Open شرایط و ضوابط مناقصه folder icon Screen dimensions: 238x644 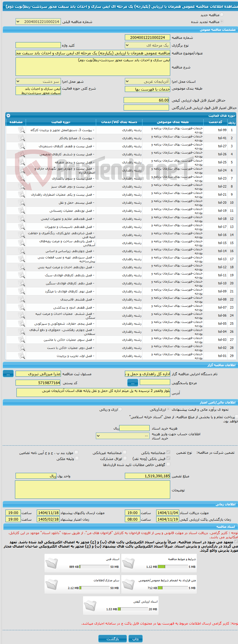coord(128,563)
